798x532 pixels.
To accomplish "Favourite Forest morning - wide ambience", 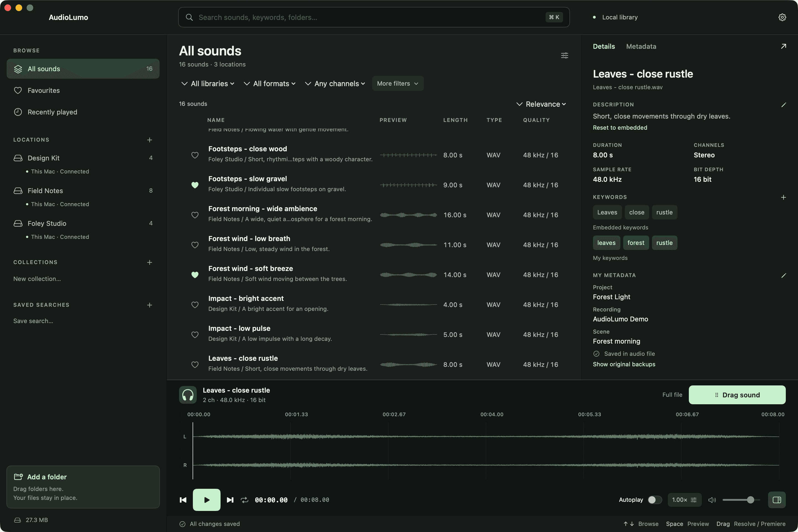I will 195,215.
